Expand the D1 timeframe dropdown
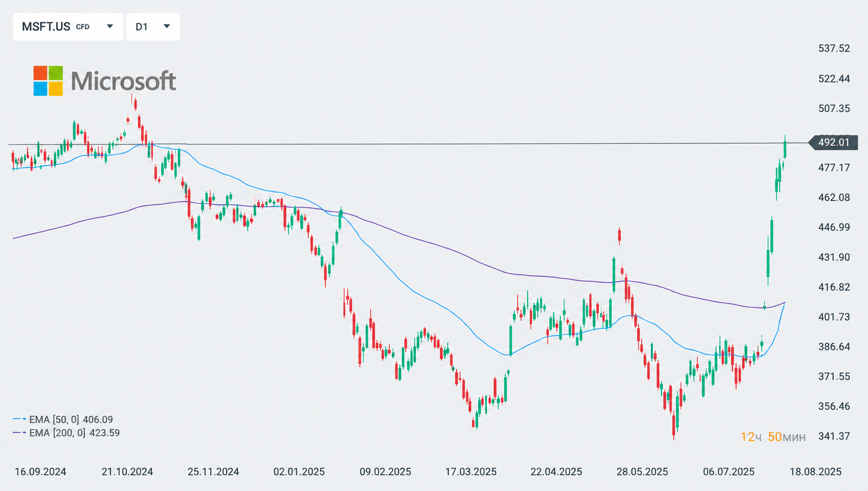The height and width of the screenshot is (491, 868). point(153,27)
